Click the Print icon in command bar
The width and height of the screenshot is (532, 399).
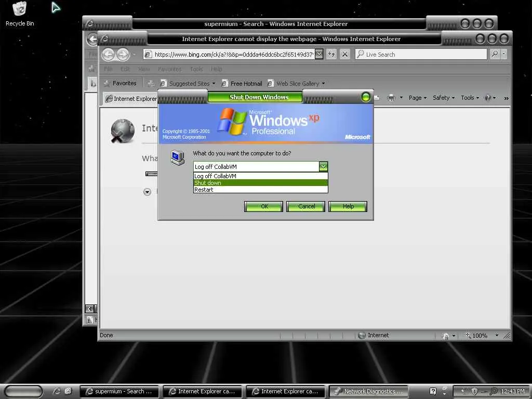coord(391,98)
